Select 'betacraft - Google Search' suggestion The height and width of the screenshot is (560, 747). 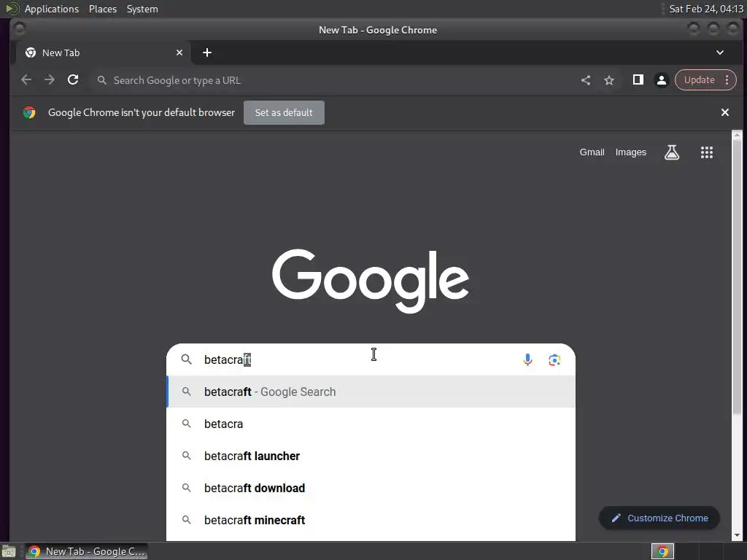click(371, 392)
